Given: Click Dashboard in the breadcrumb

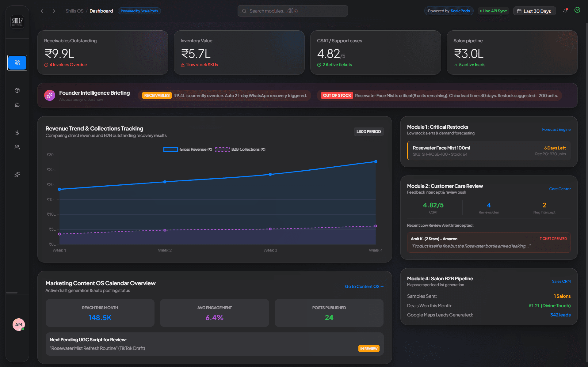Looking at the screenshot, I should pyautogui.click(x=101, y=11).
